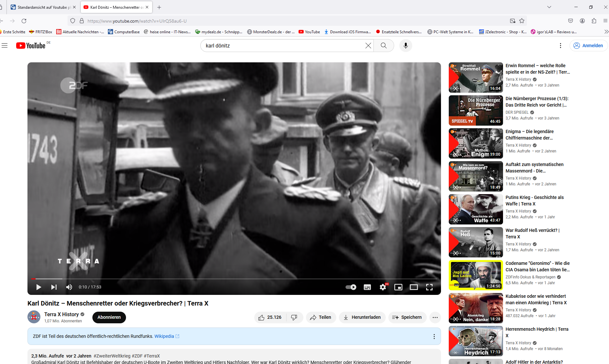
Task: Open Erwin Rommel video thumbnail
Action: pyautogui.click(x=476, y=78)
